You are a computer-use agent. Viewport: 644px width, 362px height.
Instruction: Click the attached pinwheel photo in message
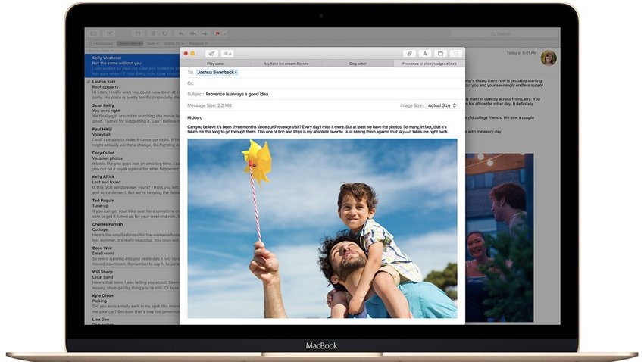[322, 228]
